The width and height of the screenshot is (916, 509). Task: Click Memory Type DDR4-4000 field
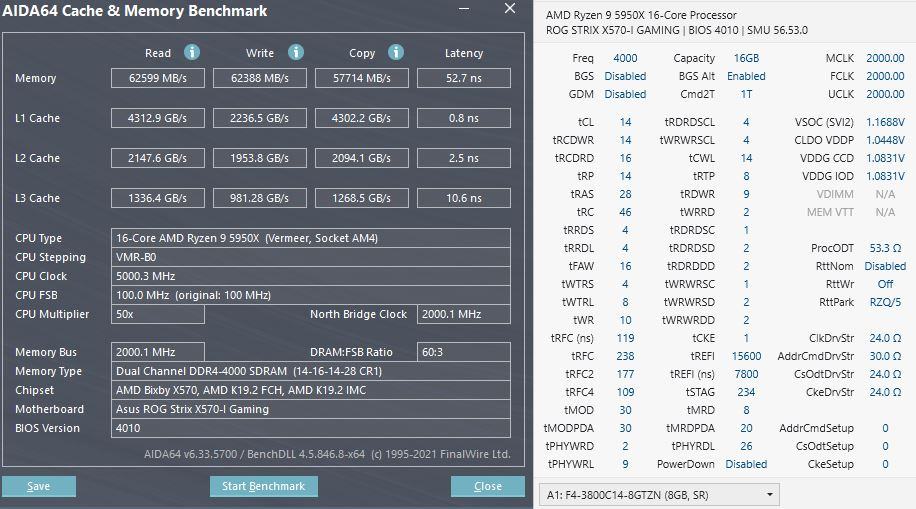click(x=311, y=371)
